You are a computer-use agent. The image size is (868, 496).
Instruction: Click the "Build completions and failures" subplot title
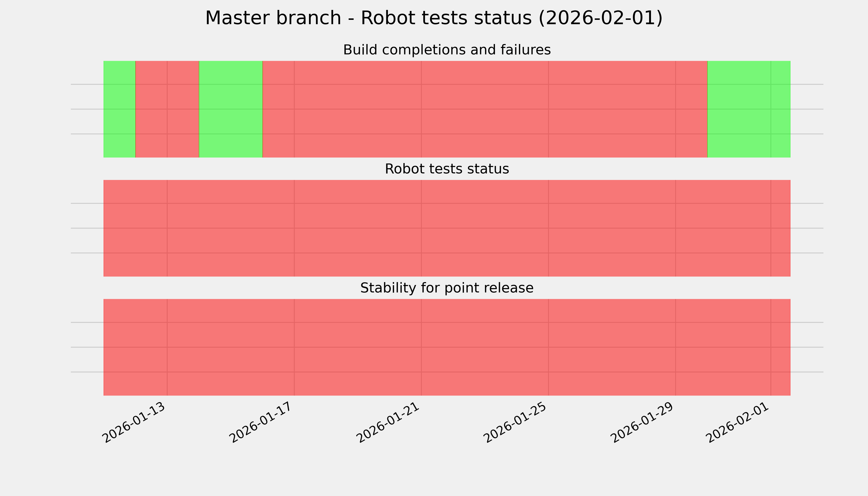point(447,50)
